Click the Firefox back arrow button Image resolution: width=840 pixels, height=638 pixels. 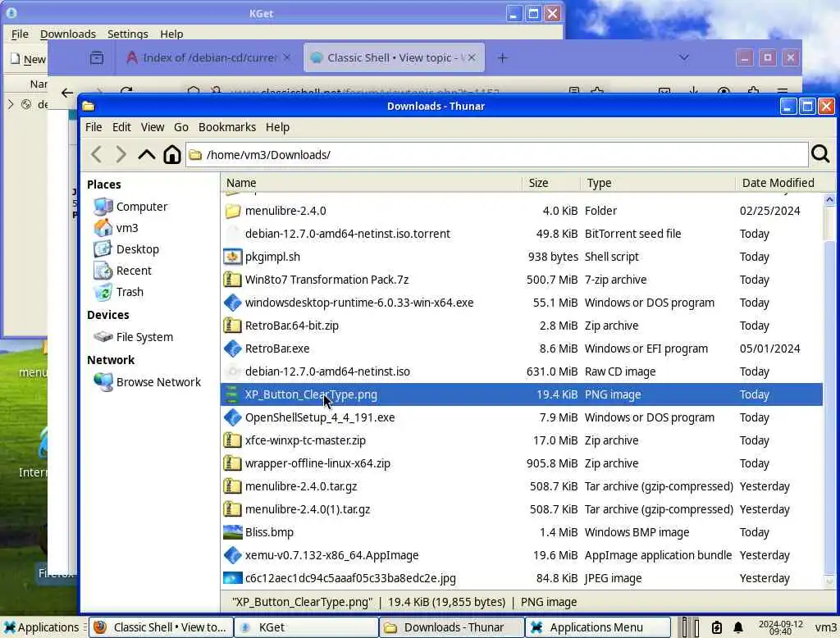pos(67,93)
